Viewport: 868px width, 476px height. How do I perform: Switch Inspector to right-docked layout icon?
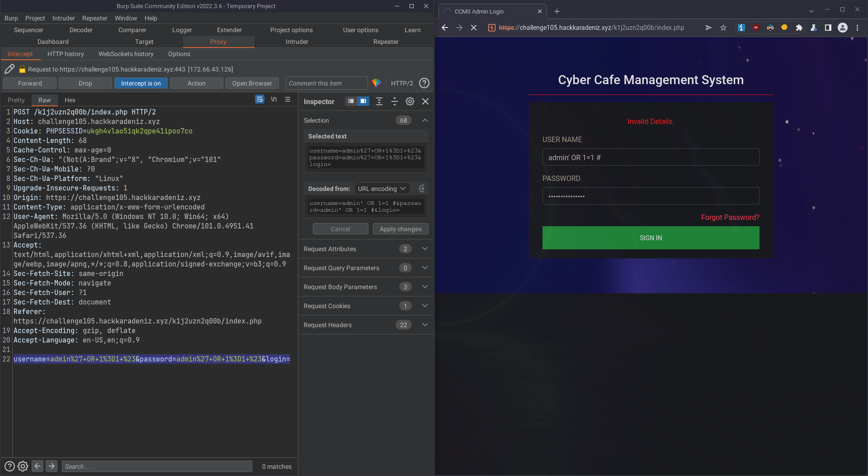[363, 101]
